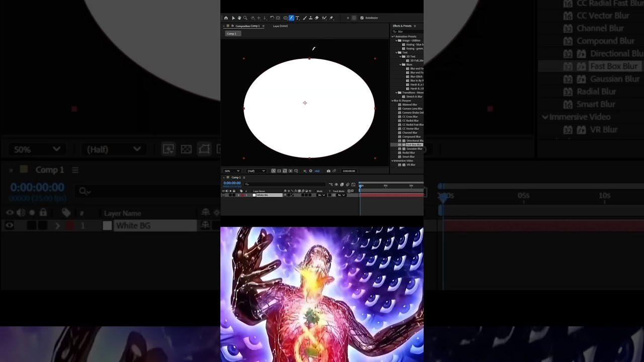Select the Orbit camera tool

(x=253, y=18)
